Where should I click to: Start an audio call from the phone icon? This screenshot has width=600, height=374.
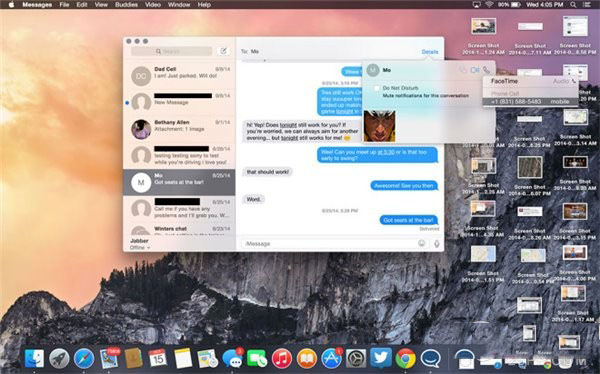pyautogui.click(x=486, y=70)
